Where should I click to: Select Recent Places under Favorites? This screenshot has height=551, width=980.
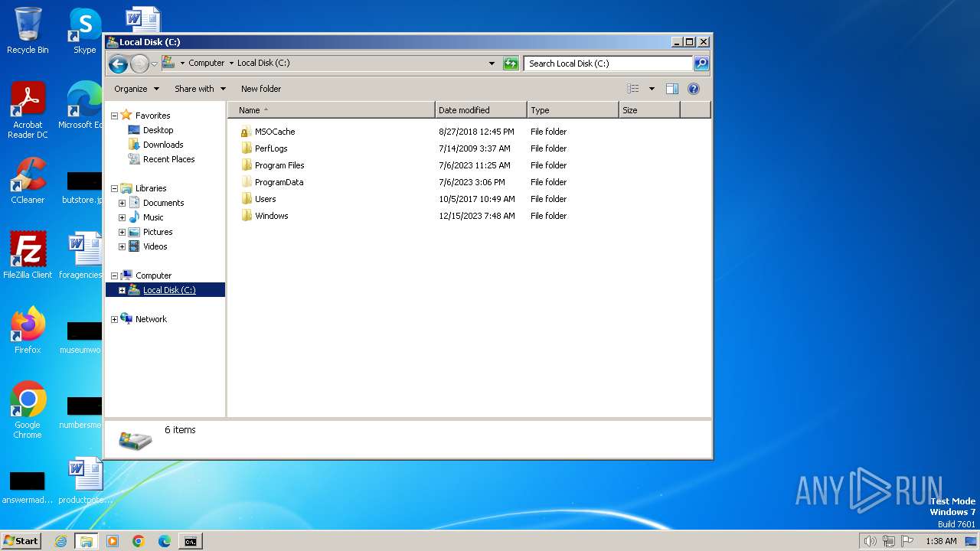coord(168,159)
